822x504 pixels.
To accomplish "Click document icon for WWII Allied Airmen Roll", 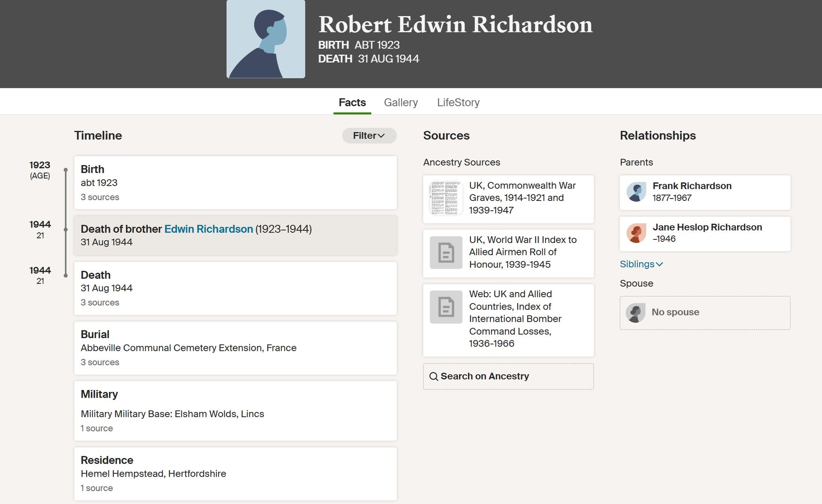I will click(x=446, y=252).
